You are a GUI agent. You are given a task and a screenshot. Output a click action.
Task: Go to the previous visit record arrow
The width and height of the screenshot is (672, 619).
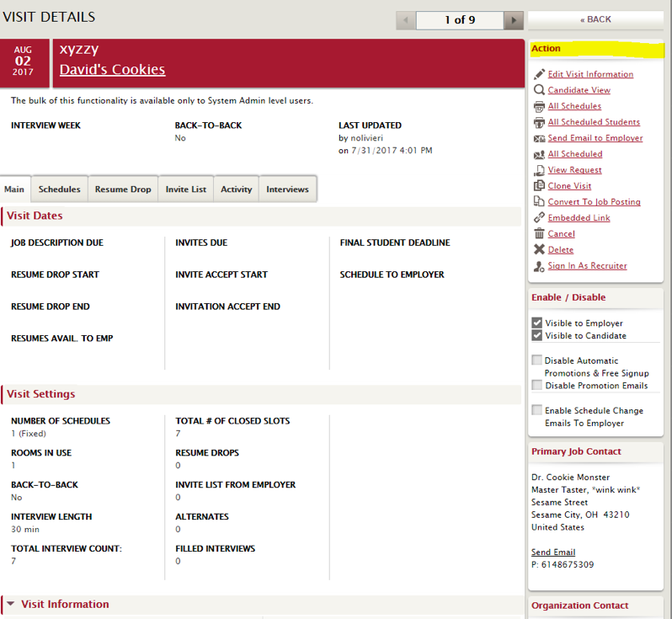coord(406,20)
